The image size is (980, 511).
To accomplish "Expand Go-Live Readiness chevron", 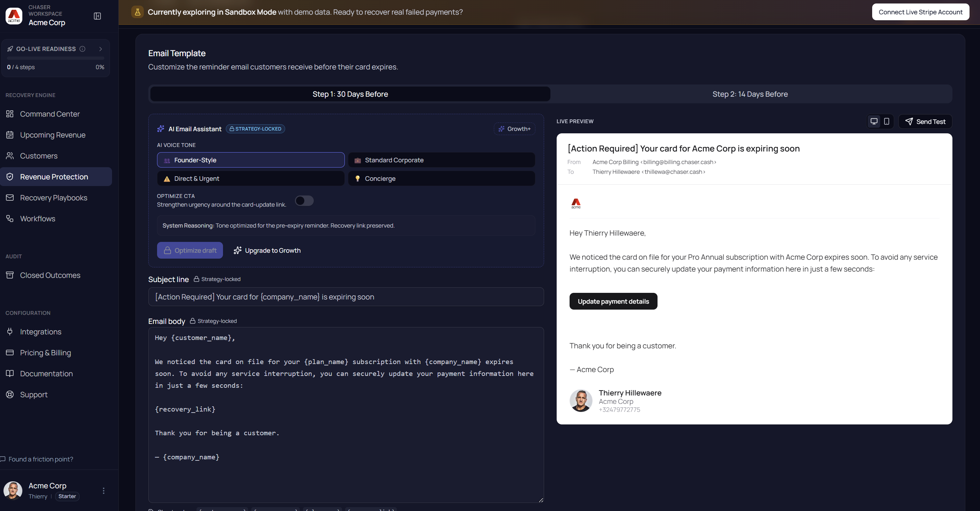I will click(101, 49).
